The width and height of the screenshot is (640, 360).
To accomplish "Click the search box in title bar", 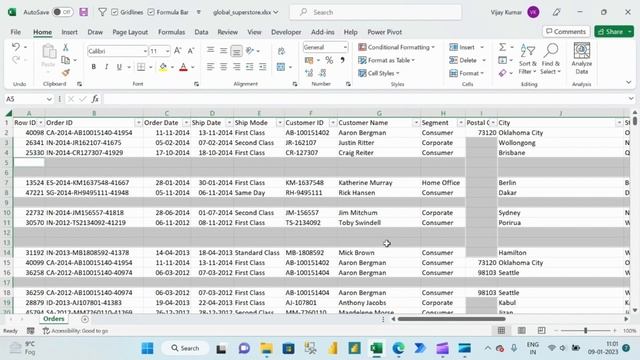I will point(376,12).
